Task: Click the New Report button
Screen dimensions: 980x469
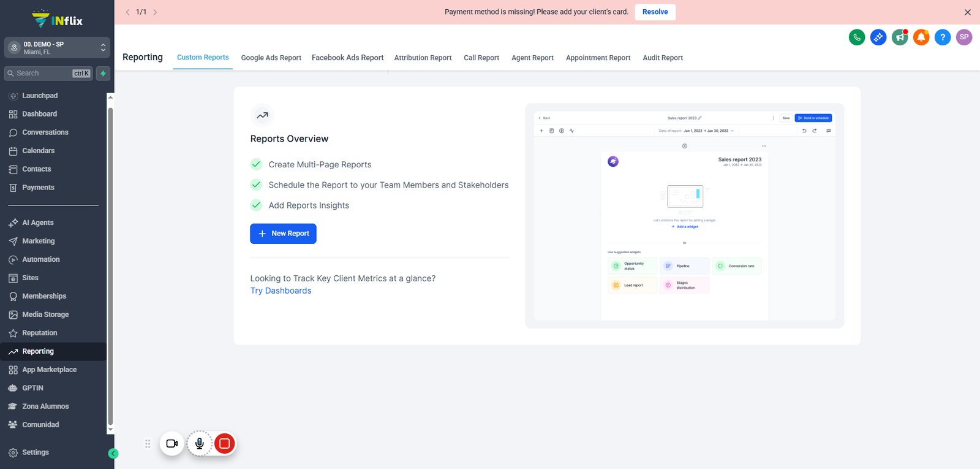Action: (x=283, y=234)
